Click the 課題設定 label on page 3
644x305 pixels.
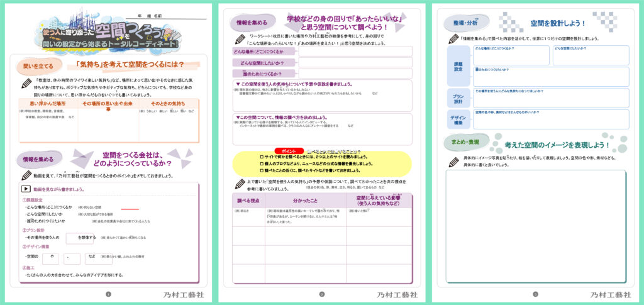[x=458, y=65]
